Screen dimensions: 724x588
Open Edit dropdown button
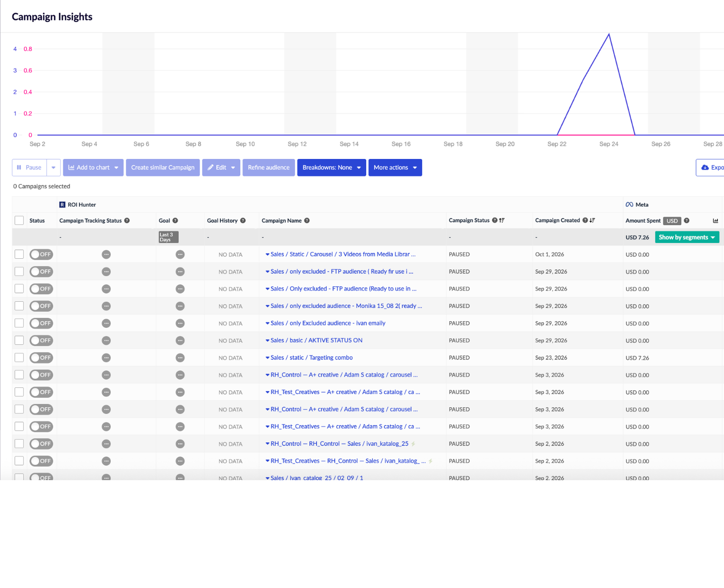221,167
